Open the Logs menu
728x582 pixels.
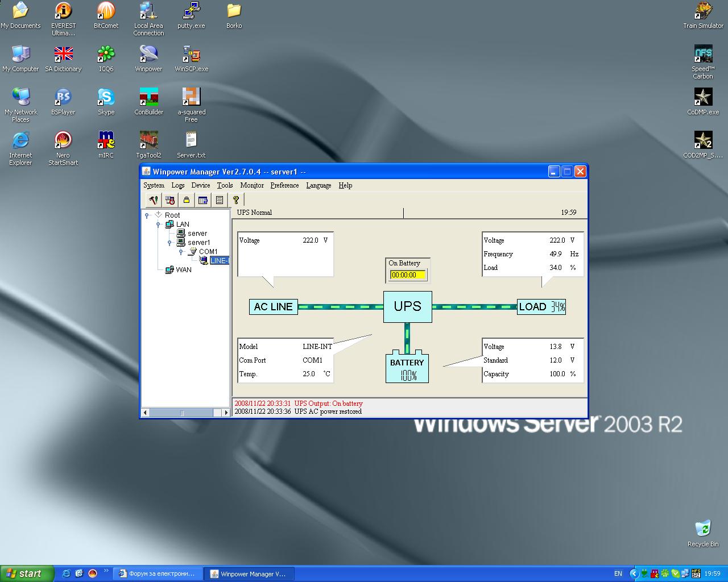178,185
